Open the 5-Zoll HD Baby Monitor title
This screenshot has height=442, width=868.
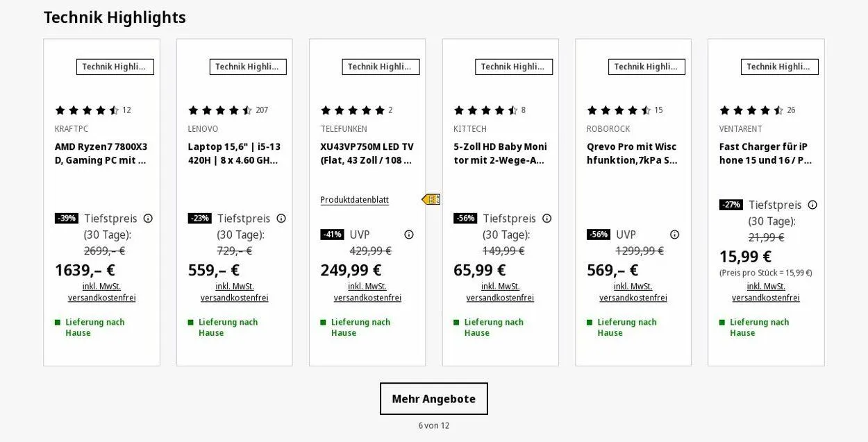500,153
